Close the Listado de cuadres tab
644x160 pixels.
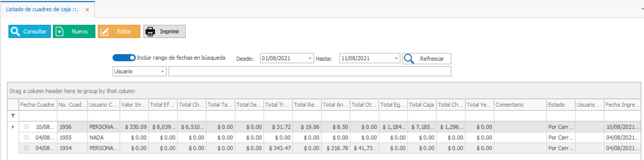click(87, 10)
